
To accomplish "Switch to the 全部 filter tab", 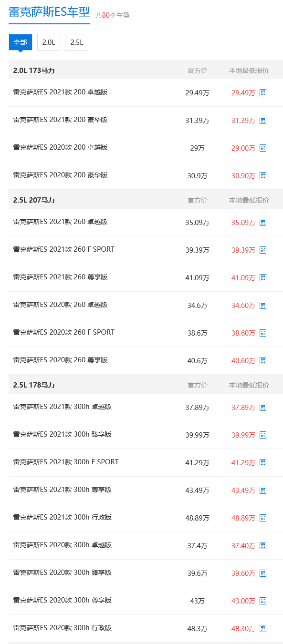I will click(20, 42).
